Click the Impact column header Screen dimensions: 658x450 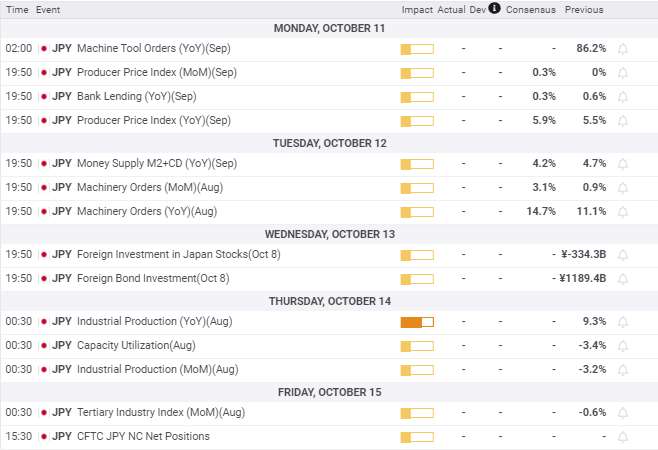416,10
